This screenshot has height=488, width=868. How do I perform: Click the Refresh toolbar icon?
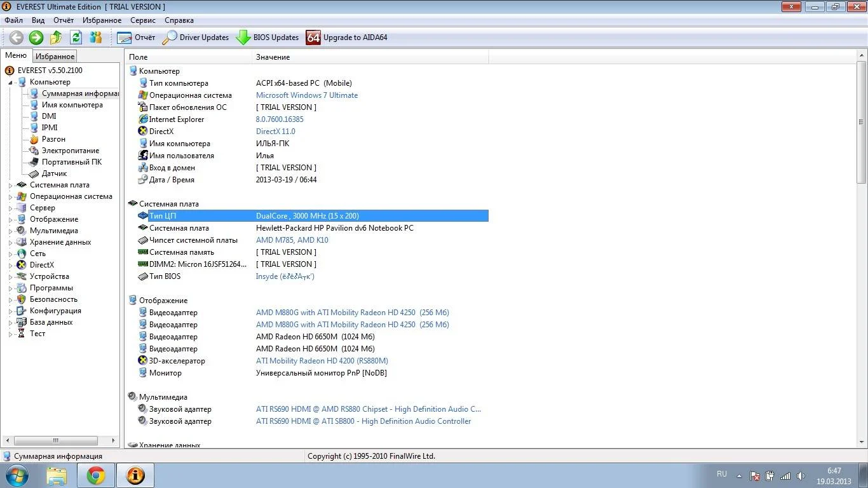76,37
